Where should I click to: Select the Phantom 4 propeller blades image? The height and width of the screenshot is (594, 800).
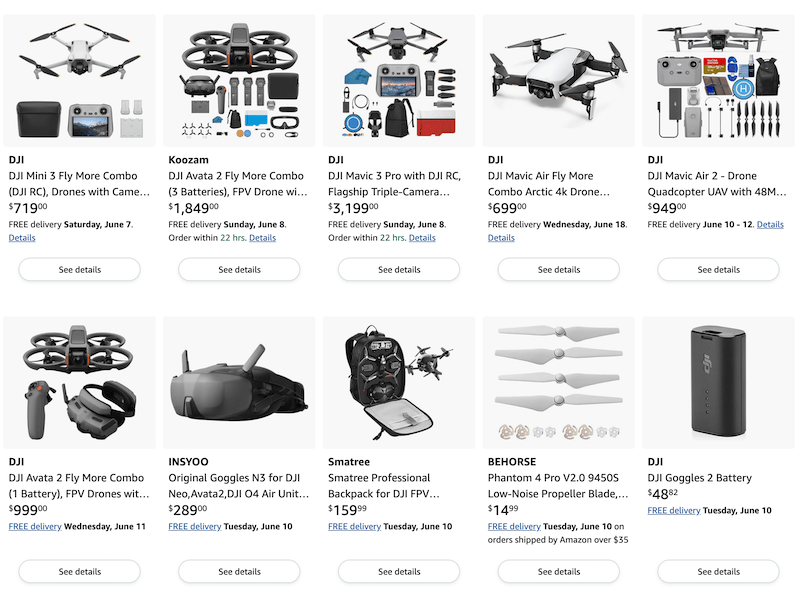click(559, 383)
